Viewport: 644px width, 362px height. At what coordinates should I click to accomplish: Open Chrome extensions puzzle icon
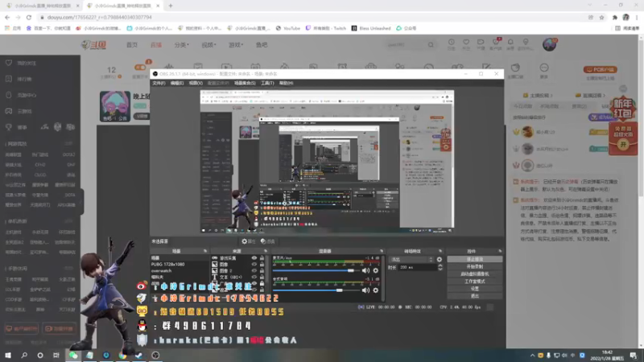pos(614,17)
